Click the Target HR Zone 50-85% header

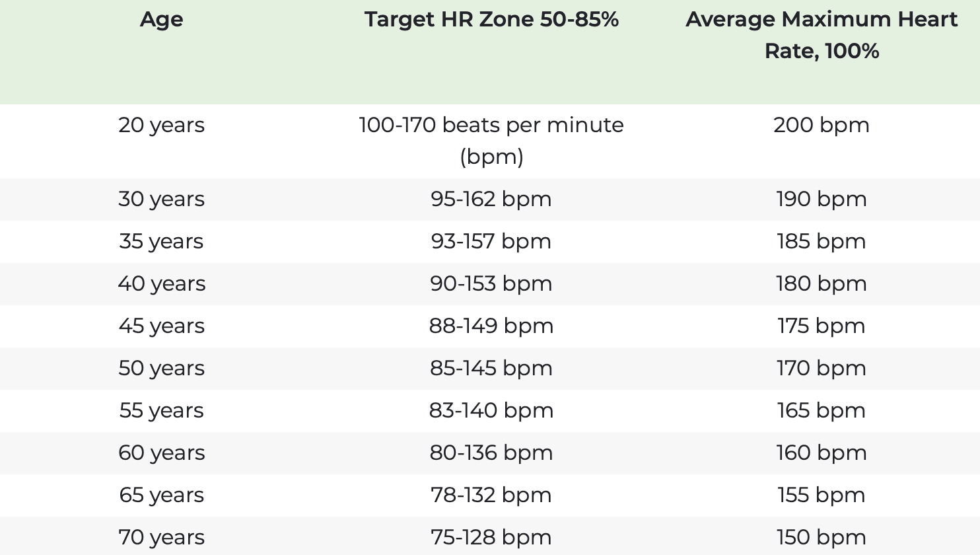(x=491, y=20)
